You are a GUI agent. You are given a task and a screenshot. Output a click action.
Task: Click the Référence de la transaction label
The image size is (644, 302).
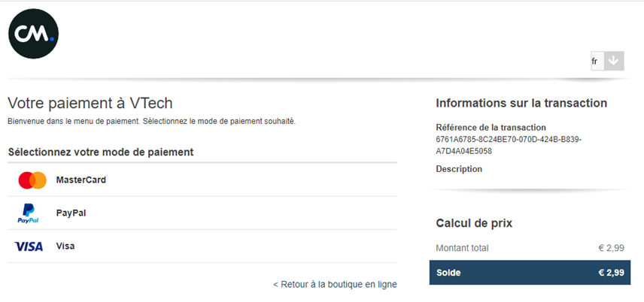(491, 127)
